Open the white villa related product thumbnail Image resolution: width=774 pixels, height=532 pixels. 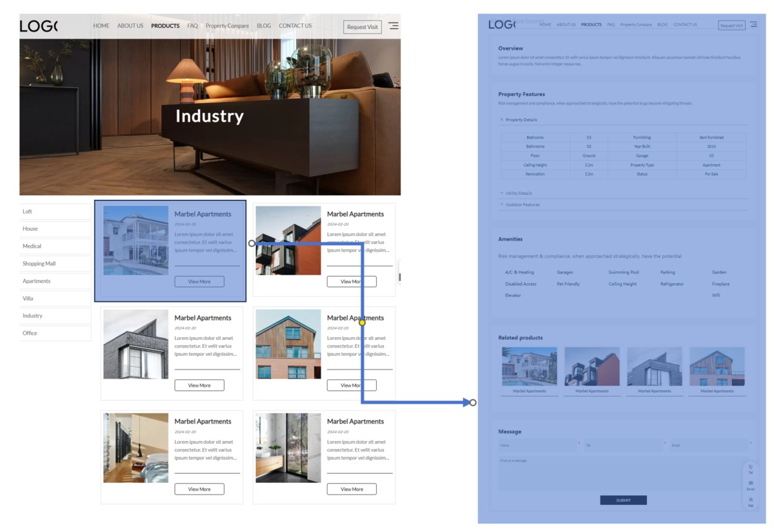(x=530, y=367)
